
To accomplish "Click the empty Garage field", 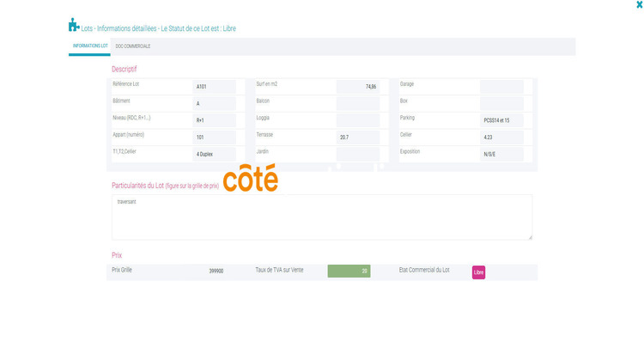I will click(x=501, y=86).
